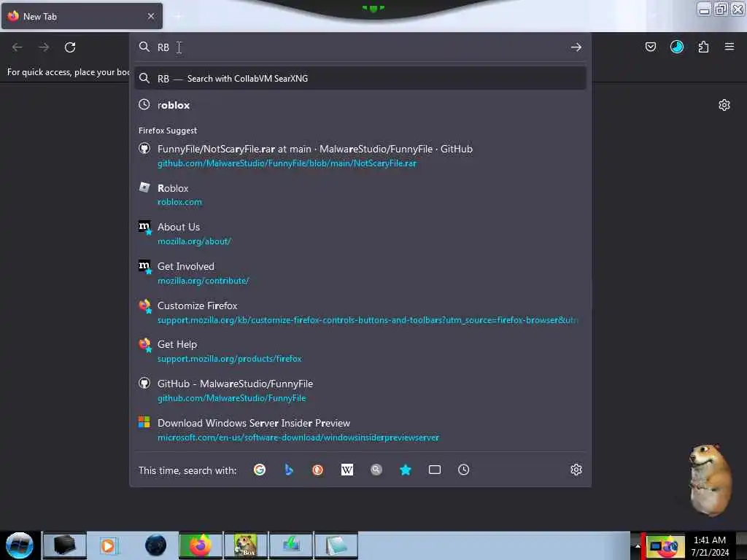Close the New Tab tab
Image resolution: width=747 pixels, height=560 pixels.
point(151,16)
